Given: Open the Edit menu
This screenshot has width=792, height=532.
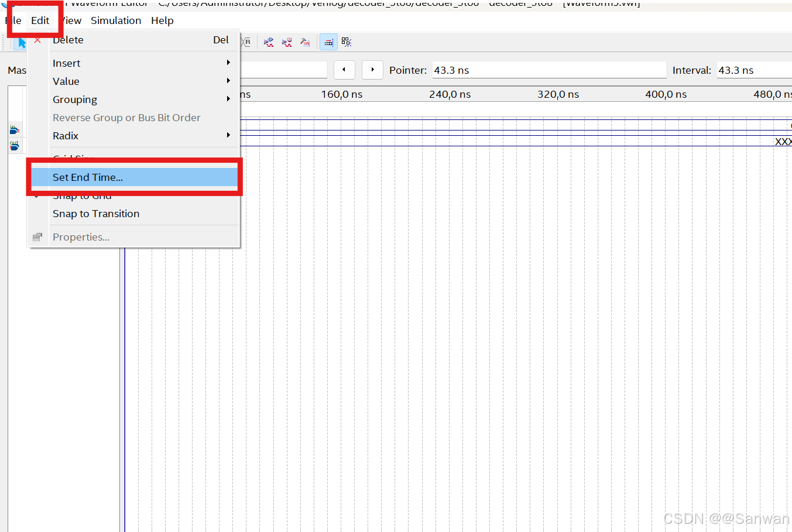Looking at the screenshot, I should 40,20.
